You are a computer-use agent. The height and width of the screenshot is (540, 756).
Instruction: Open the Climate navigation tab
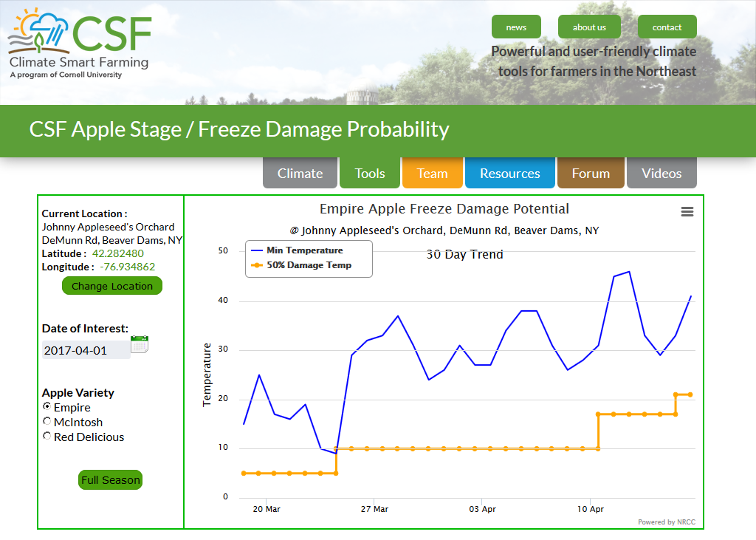click(x=300, y=174)
